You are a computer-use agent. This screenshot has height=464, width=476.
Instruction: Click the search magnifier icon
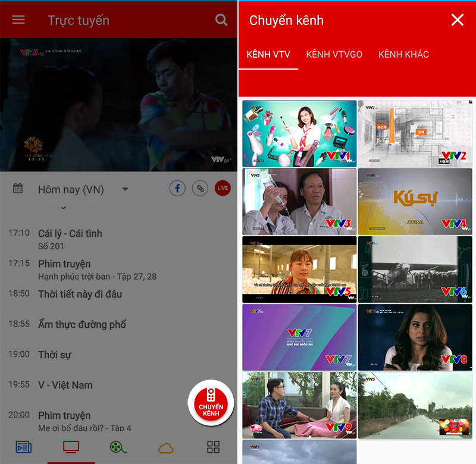(x=221, y=20)
